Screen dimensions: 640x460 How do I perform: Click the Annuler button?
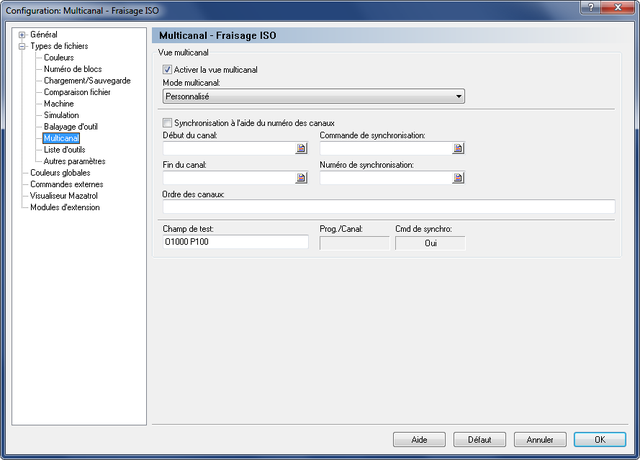(540, 440)
